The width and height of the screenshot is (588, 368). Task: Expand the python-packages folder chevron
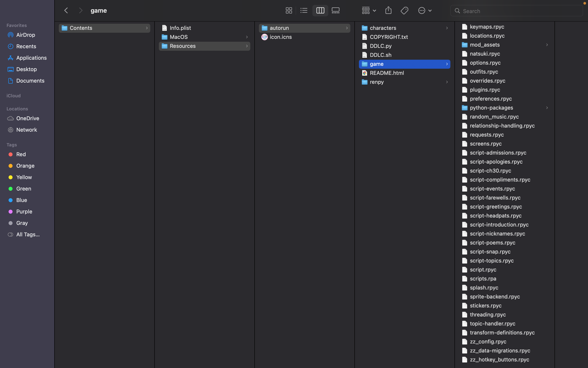tap(547, 108)
